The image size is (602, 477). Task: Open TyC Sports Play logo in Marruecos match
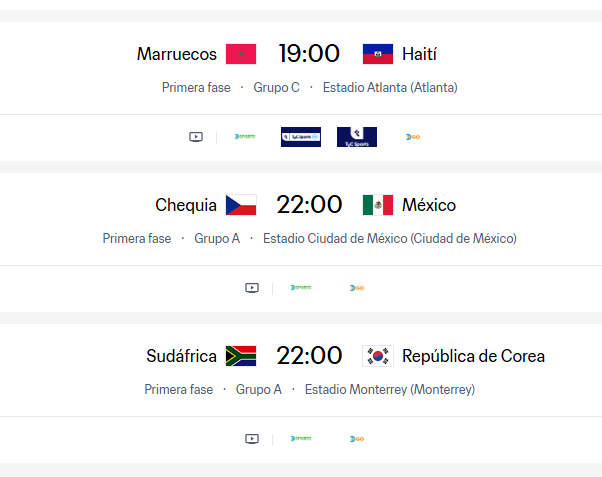click(x=301, y=137)
